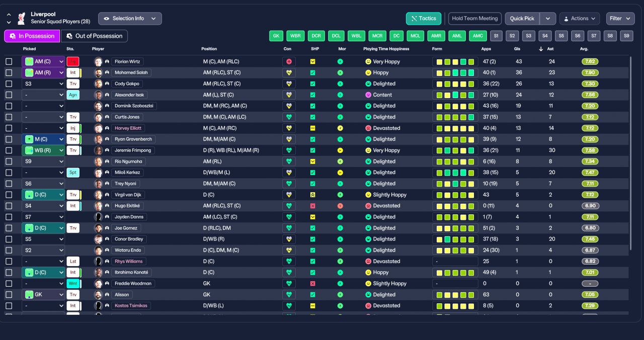The width and height of the screenshot is (644, 340).
Task: Click Florian Wirtz's form squares
Action: (455, 61)
